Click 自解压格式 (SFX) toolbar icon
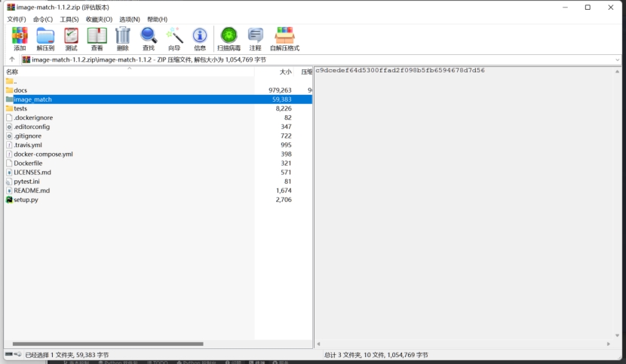 pos(284,38)
